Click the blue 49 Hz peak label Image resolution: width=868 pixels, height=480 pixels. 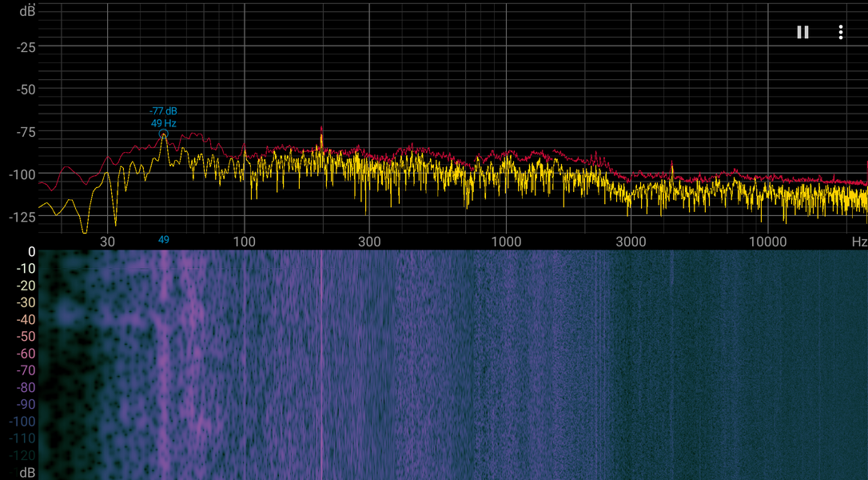pos(163,123)
